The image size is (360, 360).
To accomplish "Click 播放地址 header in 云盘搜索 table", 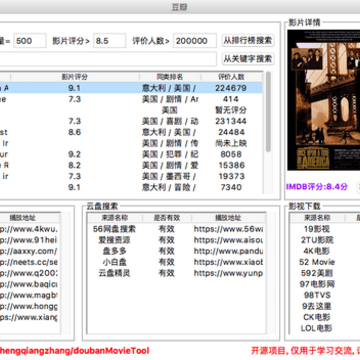I will point(228,218).
